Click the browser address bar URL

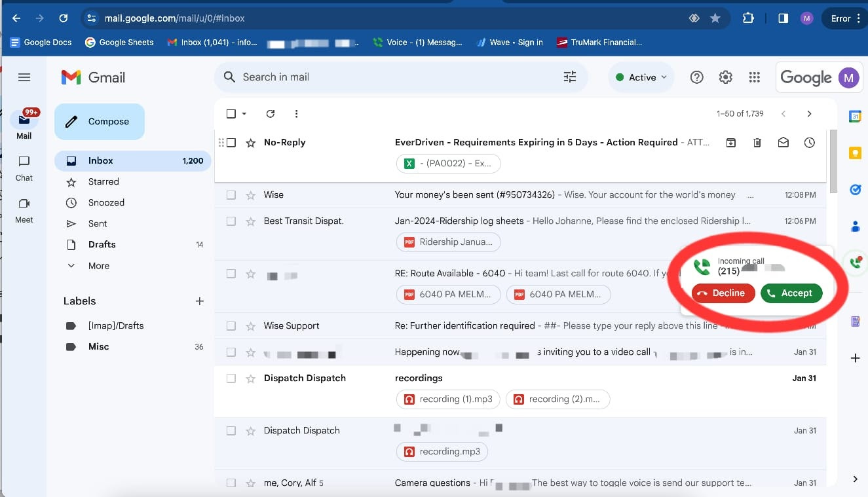pos(175,18)
